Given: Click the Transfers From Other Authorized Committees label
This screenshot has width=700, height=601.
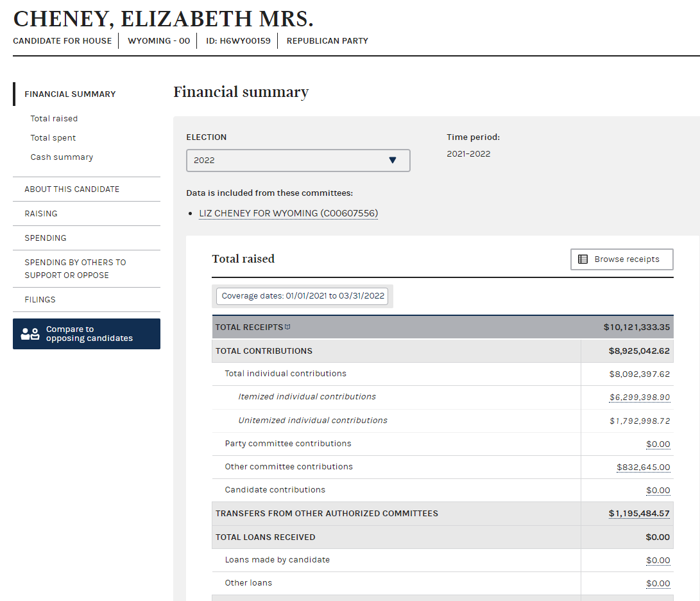Looking at the screenshot, I should (x=327, y=514).
